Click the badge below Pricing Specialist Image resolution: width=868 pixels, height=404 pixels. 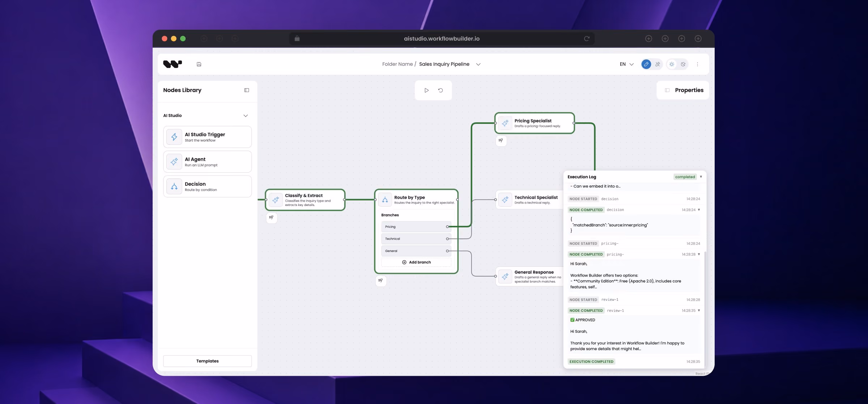tap(501, 140)
